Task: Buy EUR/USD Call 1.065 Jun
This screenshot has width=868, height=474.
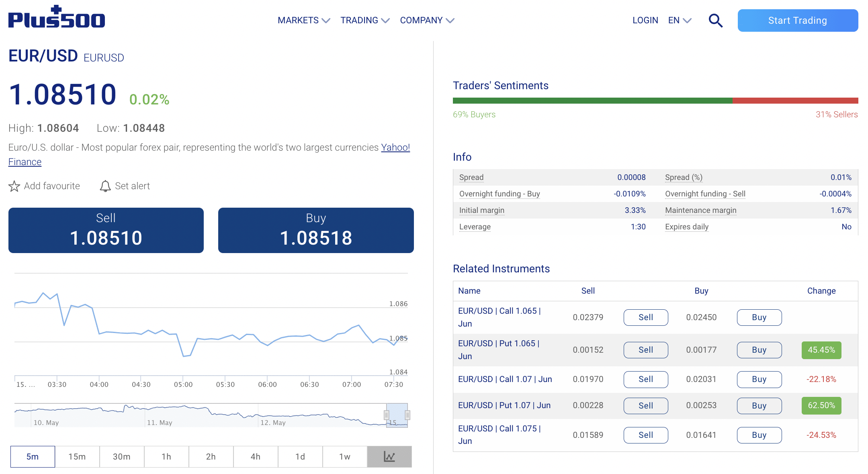Action: (759, 317)
